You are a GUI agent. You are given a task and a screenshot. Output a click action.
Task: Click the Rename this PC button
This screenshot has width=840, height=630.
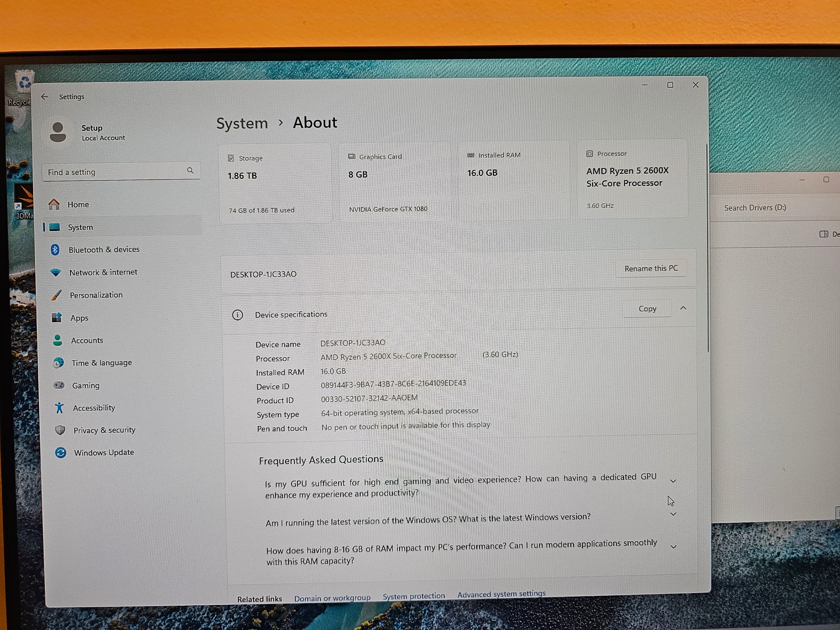coord(651,268)
